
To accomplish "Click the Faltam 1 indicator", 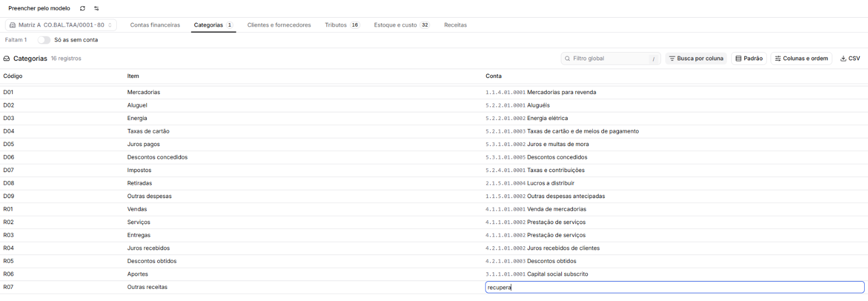I will pyautogui.click(x=16, y=40).
